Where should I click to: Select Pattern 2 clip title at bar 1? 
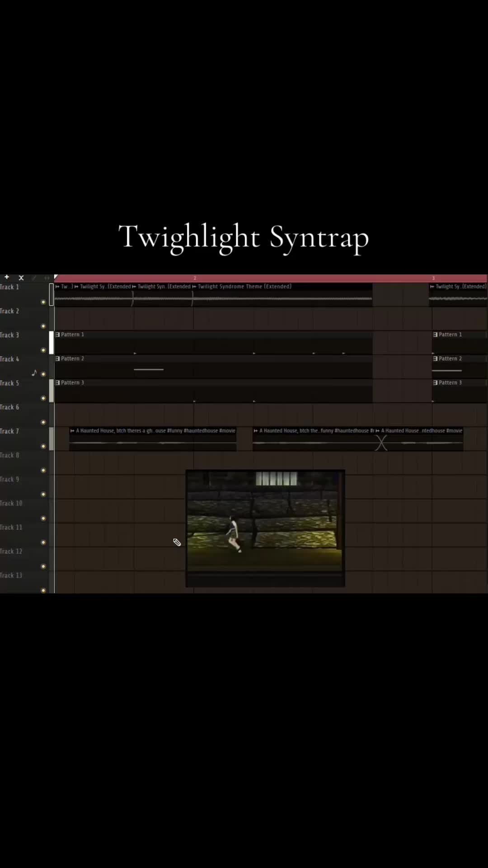(x=72, y=359)
